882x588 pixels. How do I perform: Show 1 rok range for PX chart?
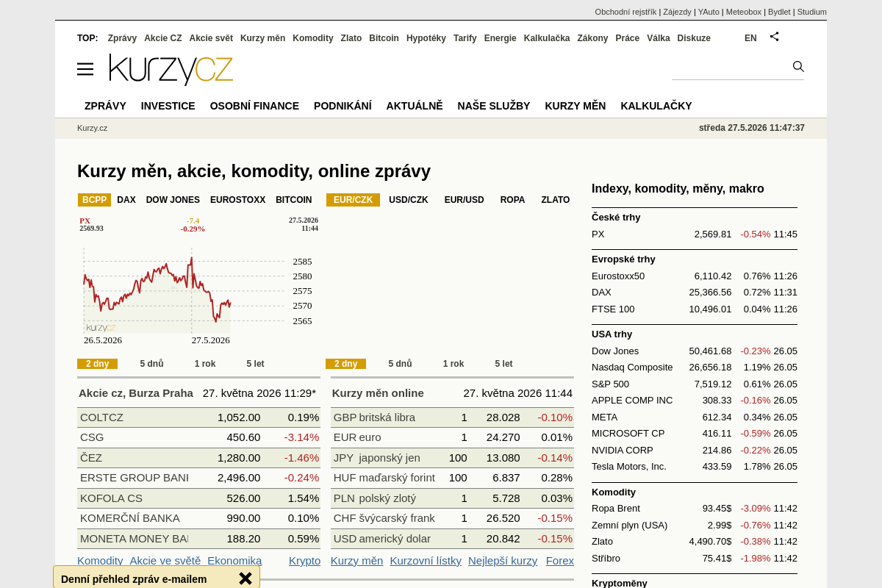pos(205,364)
